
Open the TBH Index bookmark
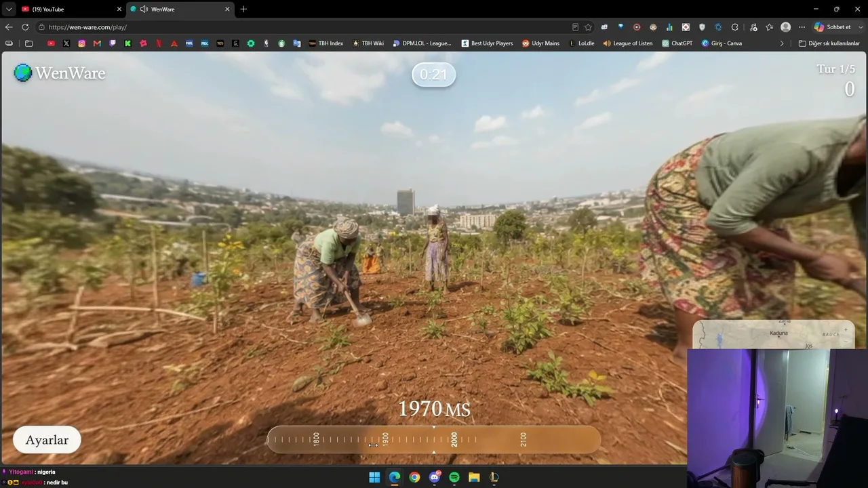325,43
